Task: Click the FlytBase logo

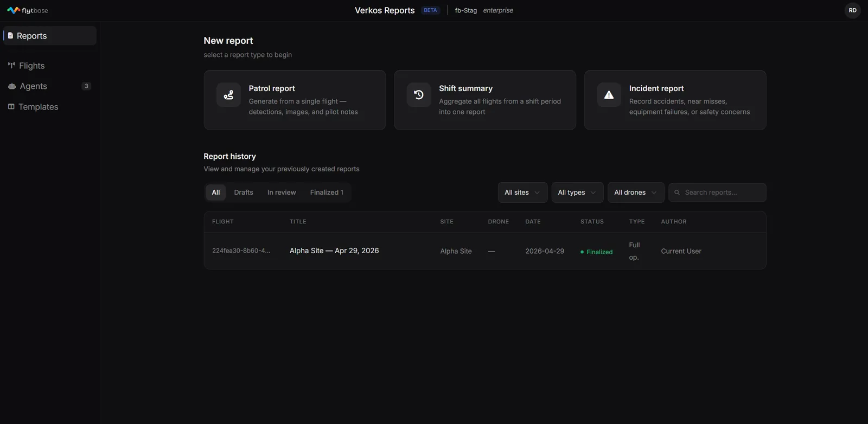Action: (x=28, y=10)
